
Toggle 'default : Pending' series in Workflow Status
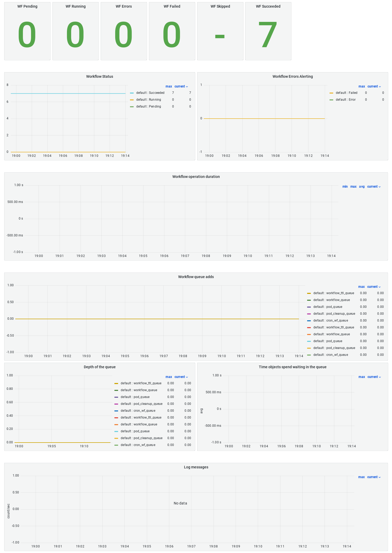149,106
